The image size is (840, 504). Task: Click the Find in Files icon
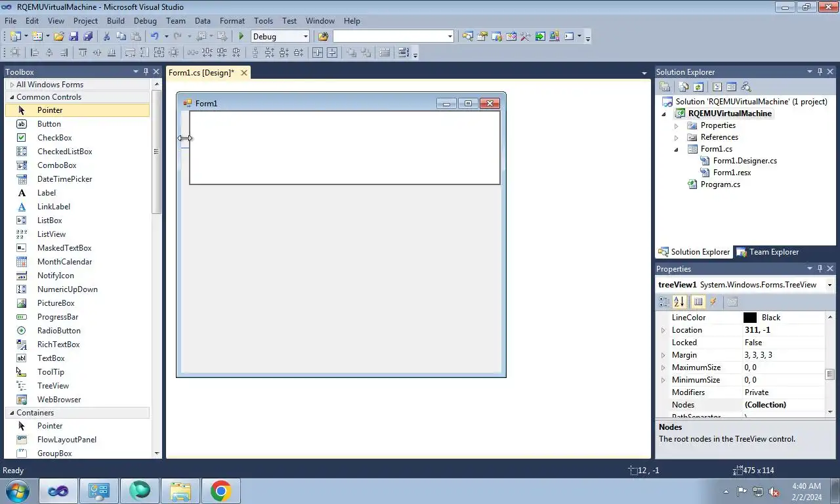(323, 37)
